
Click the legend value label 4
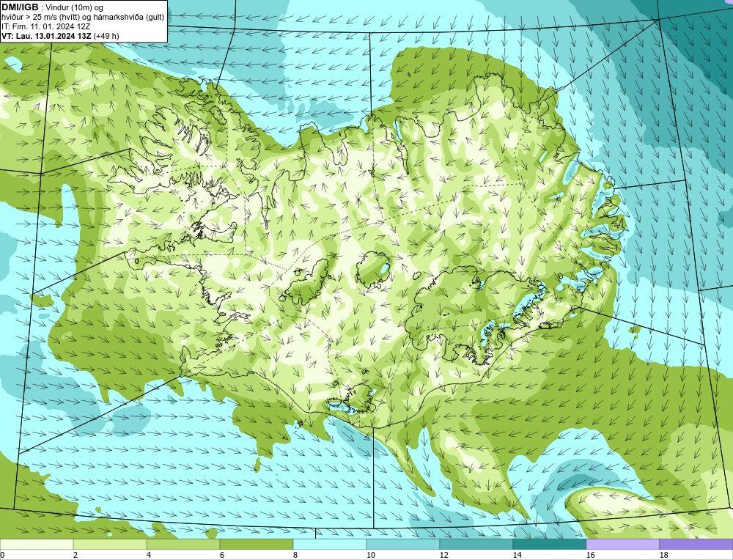[149, 555]
